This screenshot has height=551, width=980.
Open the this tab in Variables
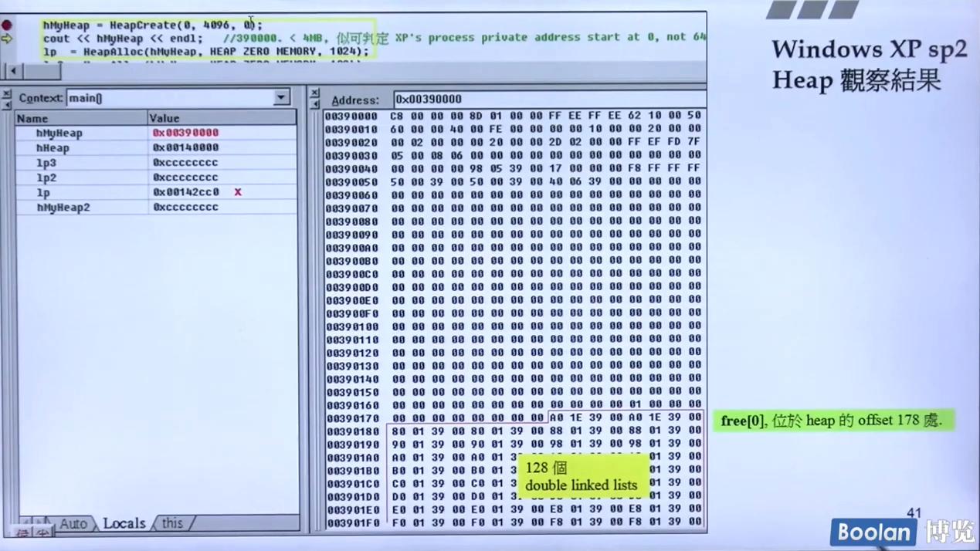tap(172, 523)
